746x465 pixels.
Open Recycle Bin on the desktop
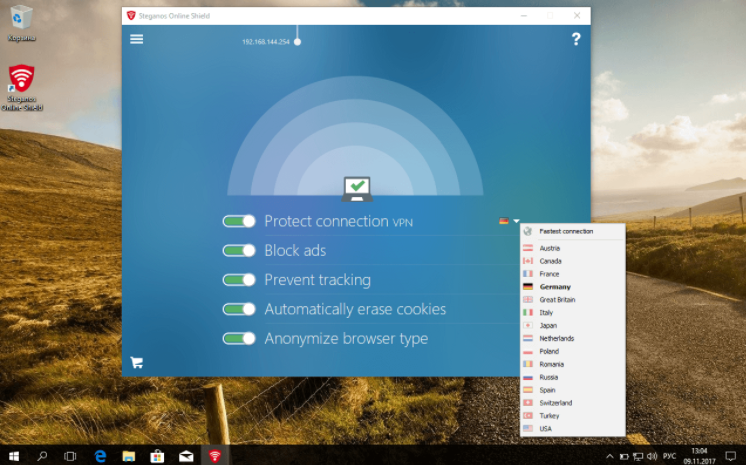(21, 22)
